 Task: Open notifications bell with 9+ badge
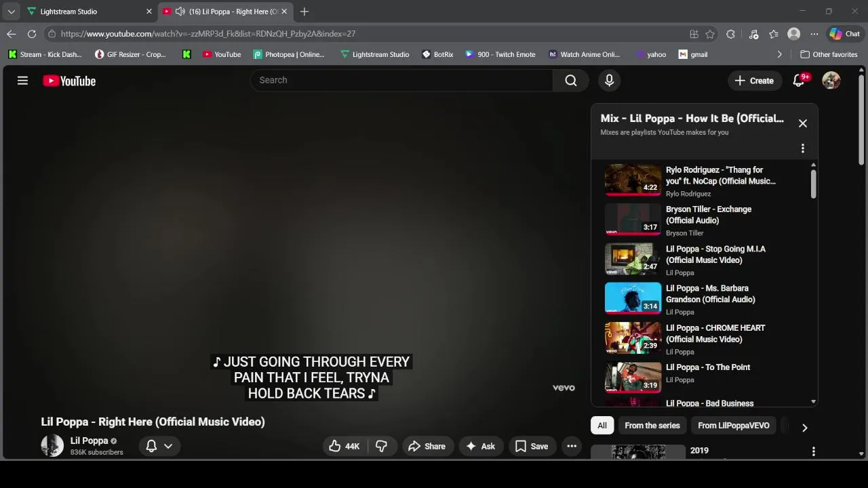point(799,80)
